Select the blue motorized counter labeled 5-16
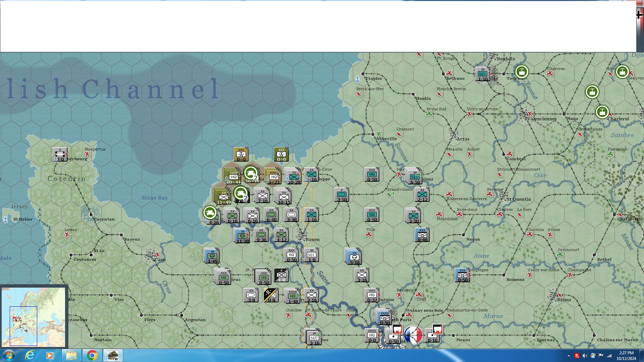 click(354, 256)
